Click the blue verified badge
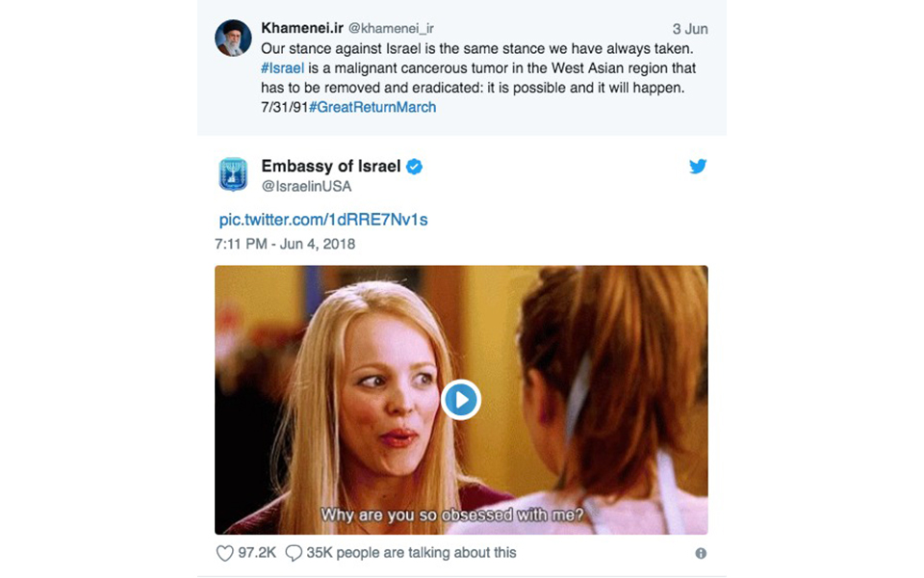 414,167
